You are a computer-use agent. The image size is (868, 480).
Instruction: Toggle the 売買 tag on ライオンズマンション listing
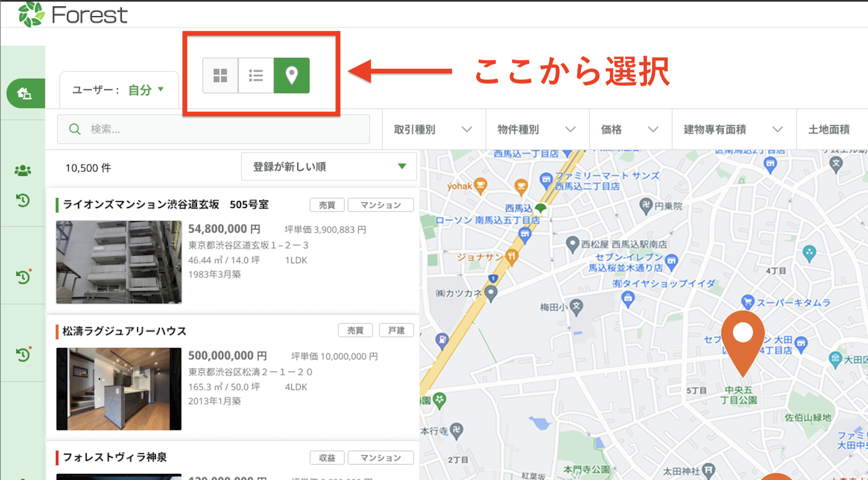click(327, 205)
